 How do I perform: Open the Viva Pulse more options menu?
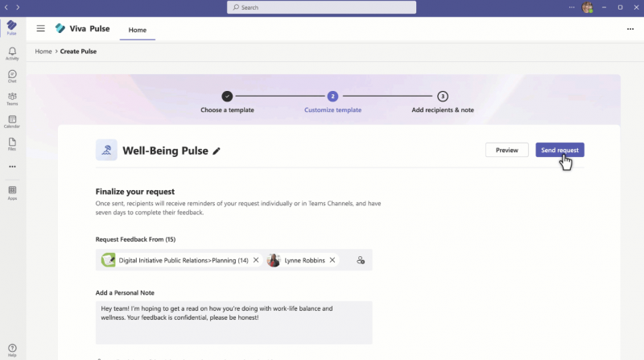(630, 29)
